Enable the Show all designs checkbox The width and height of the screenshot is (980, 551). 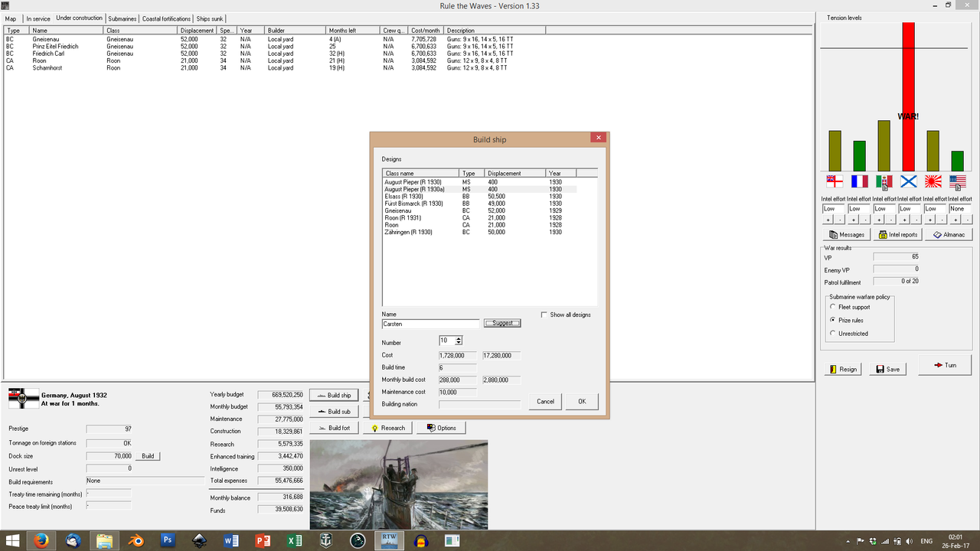tap(544, 314)
